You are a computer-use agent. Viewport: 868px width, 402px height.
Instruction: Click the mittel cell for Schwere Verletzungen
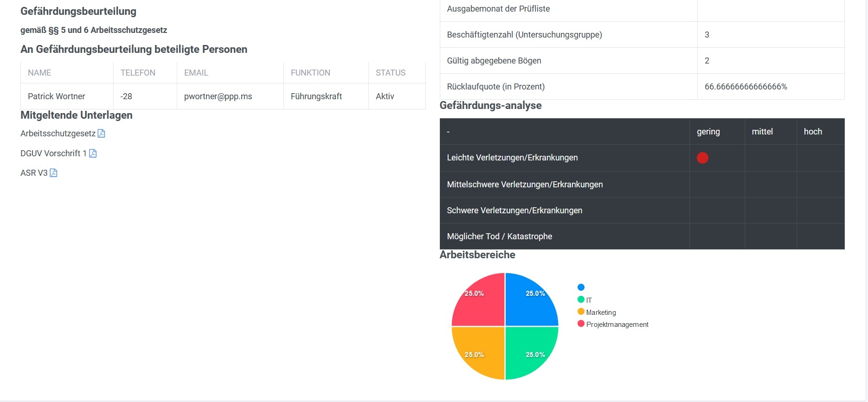pyautogui.click(x=770, y=211)
